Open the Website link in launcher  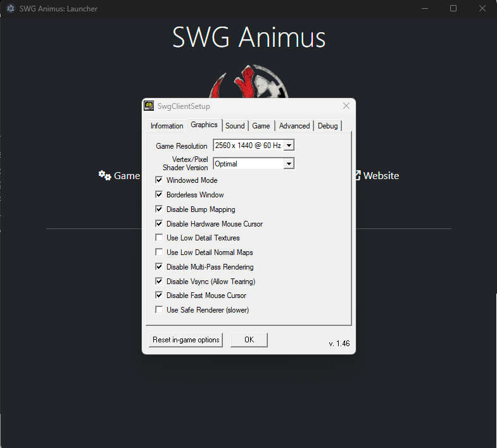381,175
